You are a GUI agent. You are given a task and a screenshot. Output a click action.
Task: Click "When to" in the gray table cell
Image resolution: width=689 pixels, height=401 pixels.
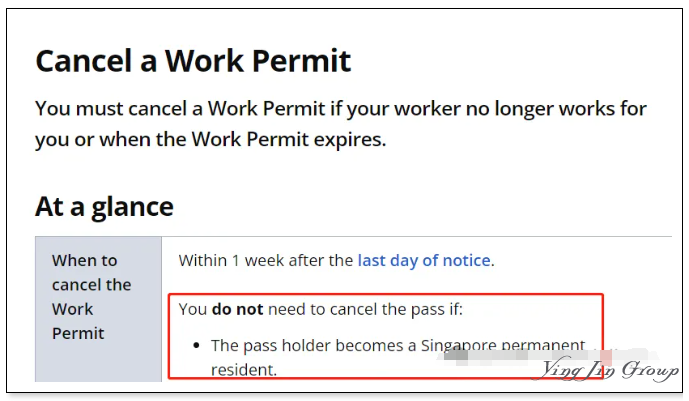point(84,260)
